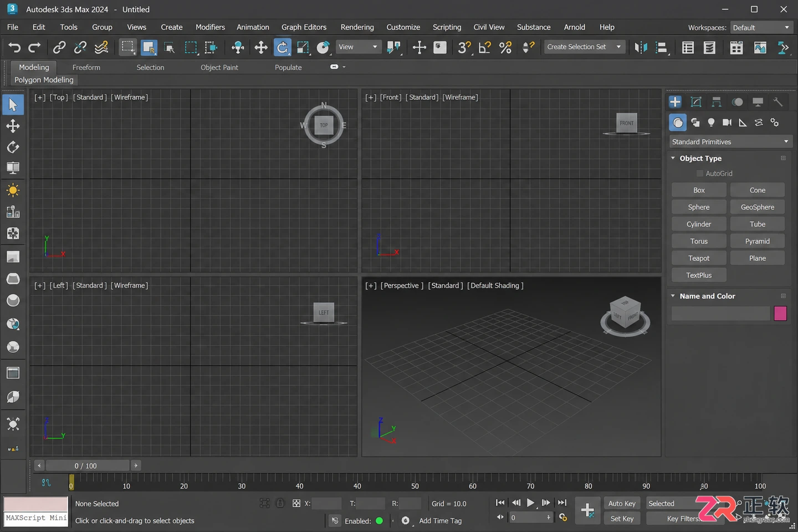This screenshot has width=798, height=532.
Task: Open the Create Selection Set dropdown
Action: [x=585, y=47]
